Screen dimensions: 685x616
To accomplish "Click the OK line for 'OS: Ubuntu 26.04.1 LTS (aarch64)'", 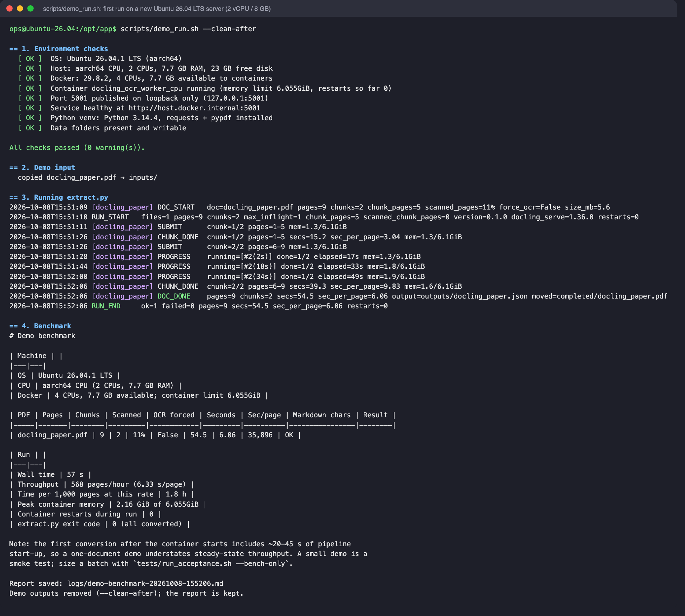I will [100, 59].
